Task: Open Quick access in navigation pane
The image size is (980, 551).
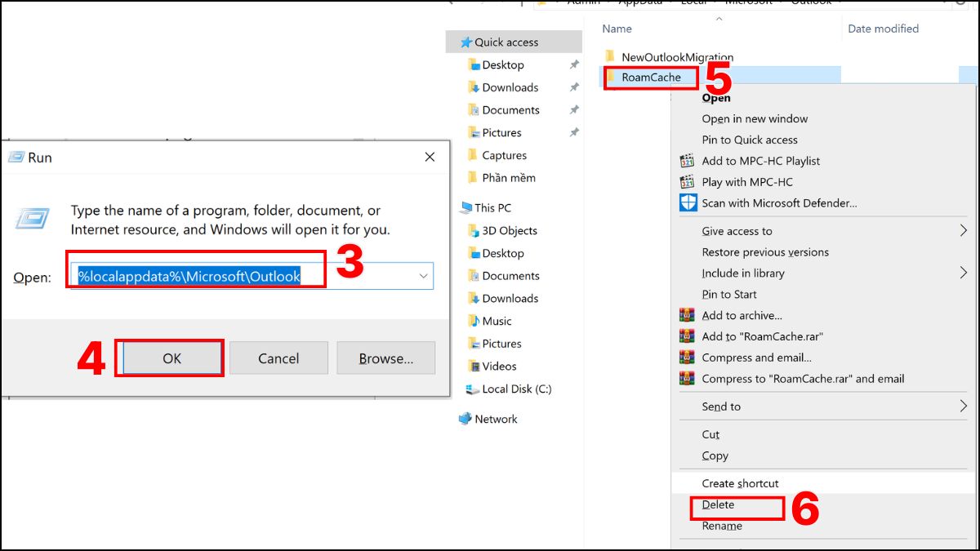Action: [x=506, y=42]
